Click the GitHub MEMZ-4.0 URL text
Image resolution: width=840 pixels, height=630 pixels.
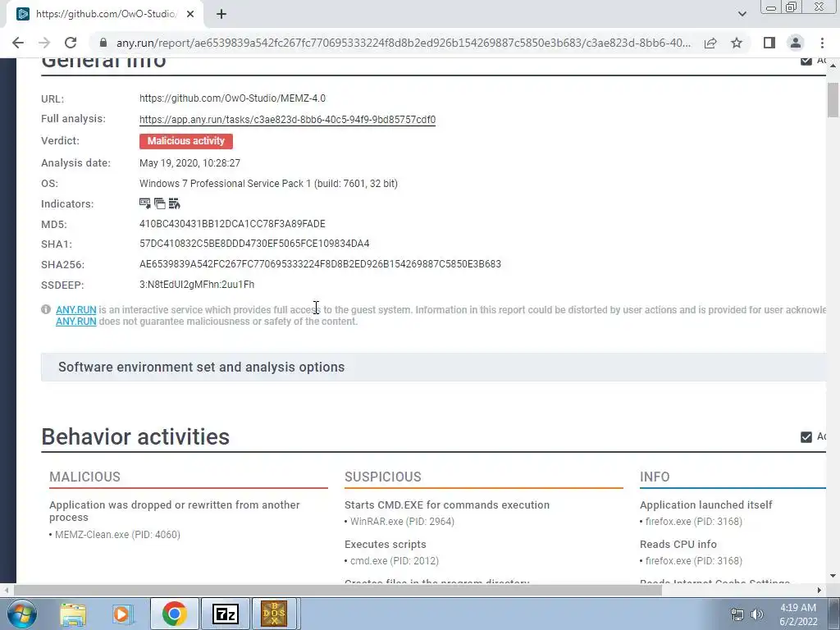click(232, 98)
